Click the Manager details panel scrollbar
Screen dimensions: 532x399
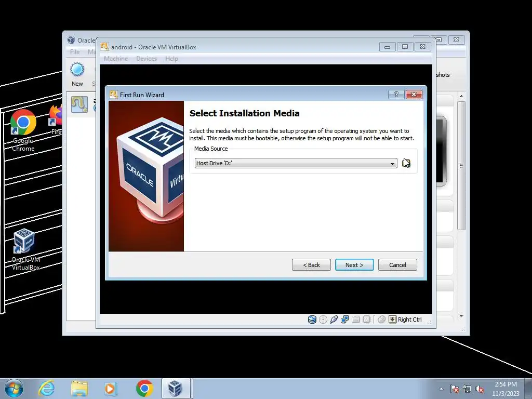click(x=461, y=166)
